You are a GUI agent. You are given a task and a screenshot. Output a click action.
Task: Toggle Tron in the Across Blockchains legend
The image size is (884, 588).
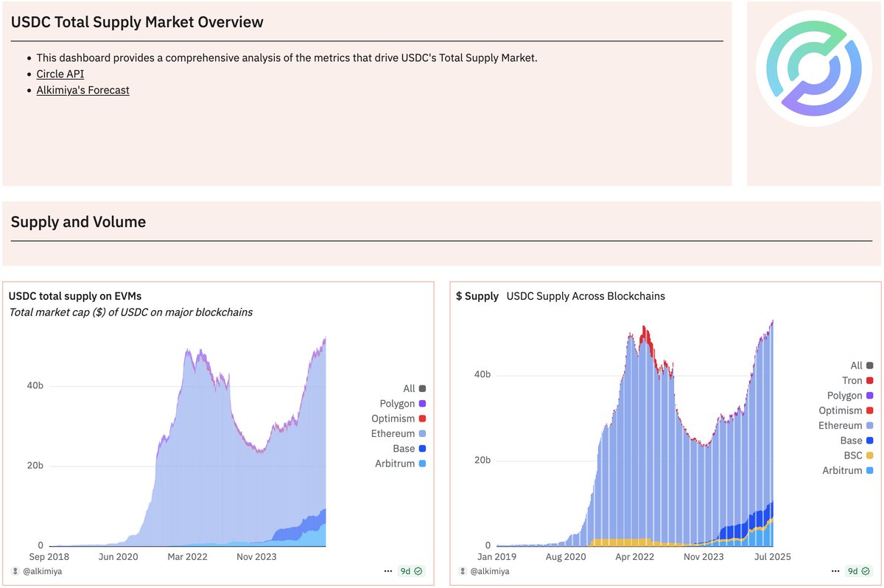[x=857, y=380]
